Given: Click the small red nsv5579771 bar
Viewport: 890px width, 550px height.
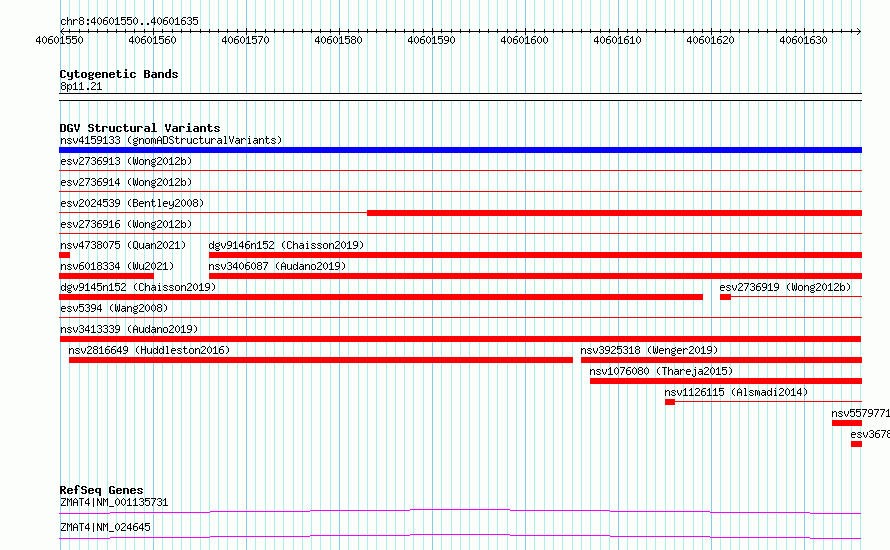Looking at the screenshot, I should click(847, 423).
